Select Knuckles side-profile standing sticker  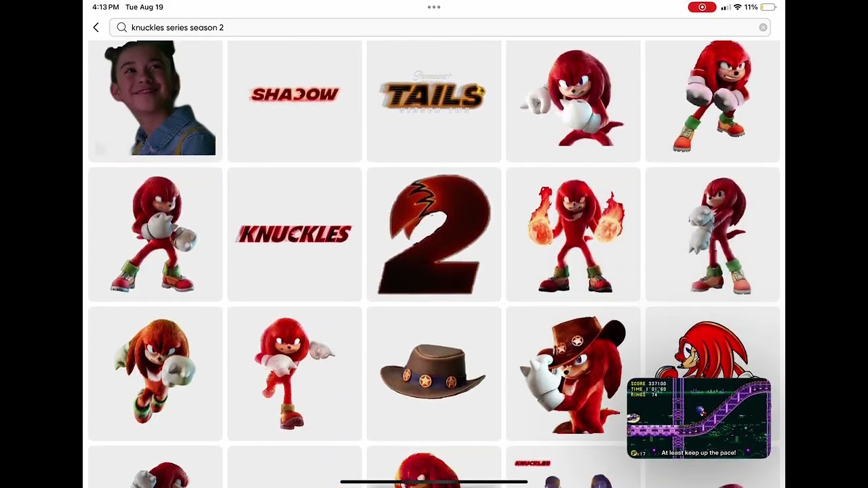pyautogui.click(x=712, y=235)
